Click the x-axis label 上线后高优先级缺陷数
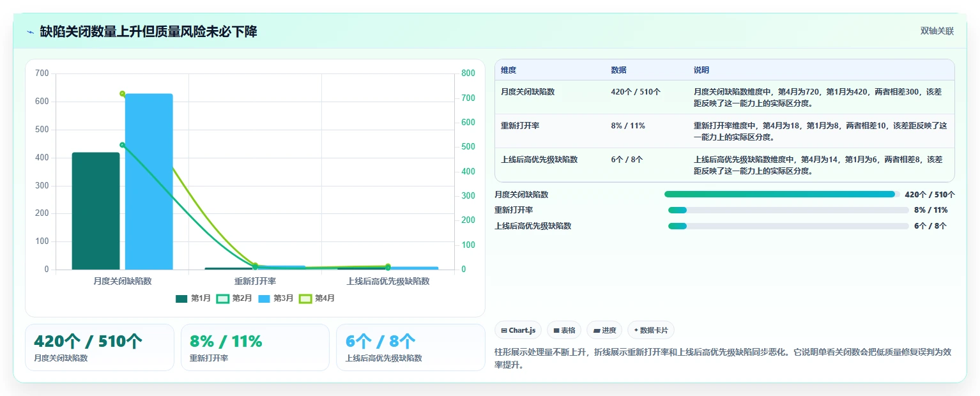Image resolution: width=980 pixels, height=396 pixels. [388, 281]
